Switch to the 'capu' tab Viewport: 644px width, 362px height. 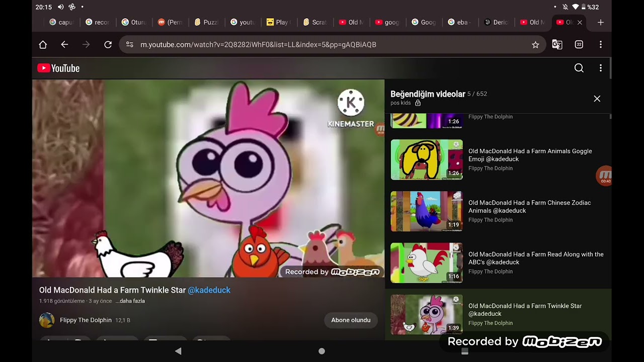(x=61, y=22)
